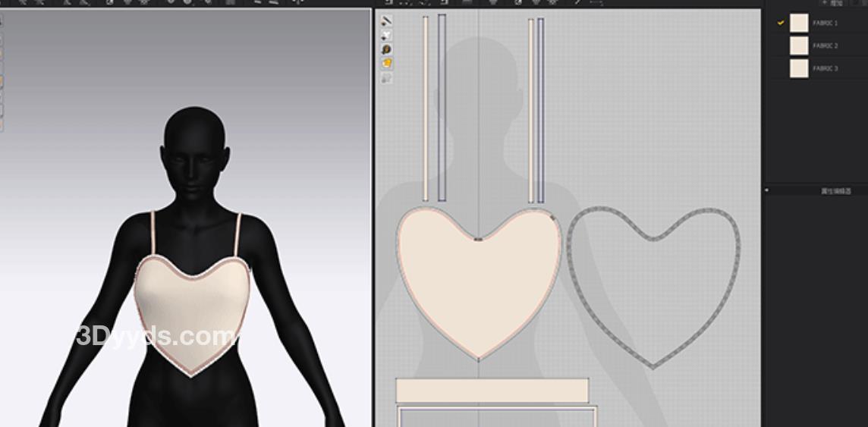Choose the FABRIC 3 list entry label

[x=825, y=69]
